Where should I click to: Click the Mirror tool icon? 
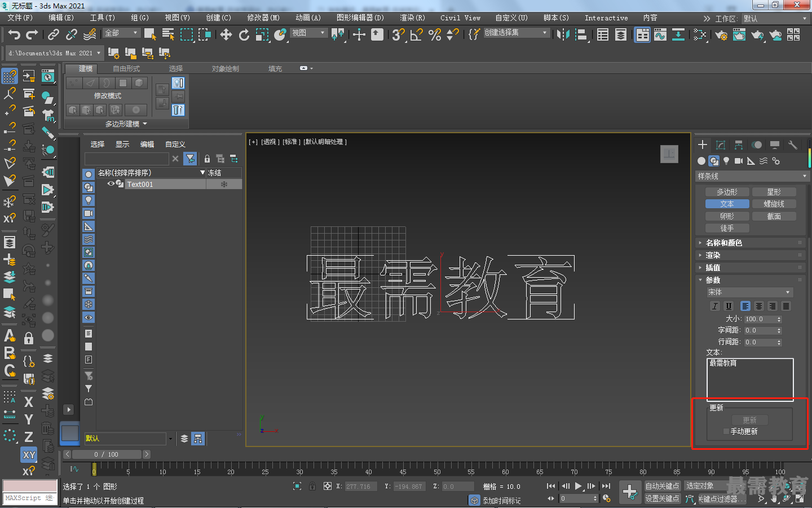coord(563,35)
